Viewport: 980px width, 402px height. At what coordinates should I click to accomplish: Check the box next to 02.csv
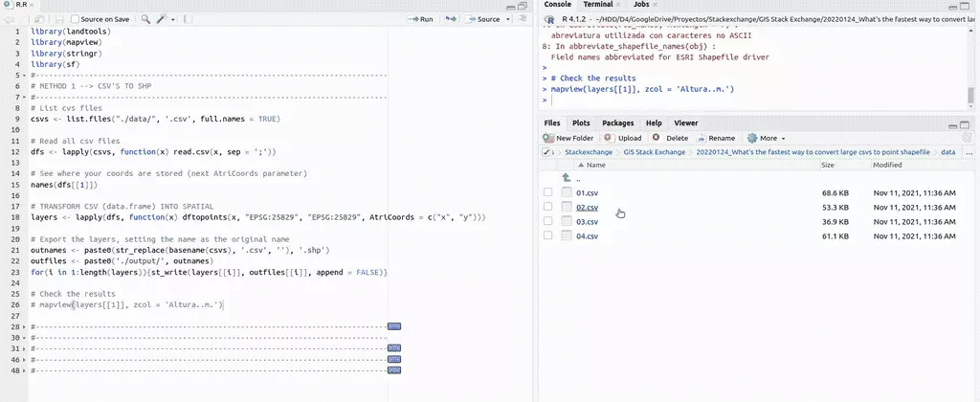pyautogui.click(x=548, y=207)
